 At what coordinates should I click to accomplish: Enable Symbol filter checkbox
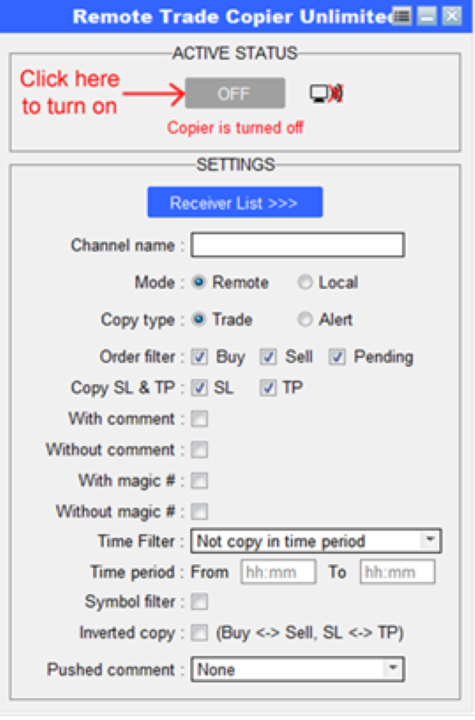point(199,602)
